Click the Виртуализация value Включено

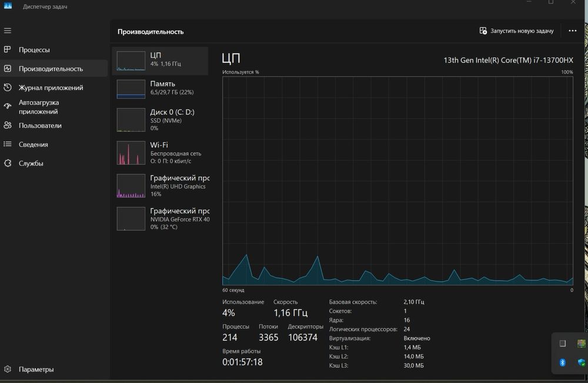tap(417, 338)
